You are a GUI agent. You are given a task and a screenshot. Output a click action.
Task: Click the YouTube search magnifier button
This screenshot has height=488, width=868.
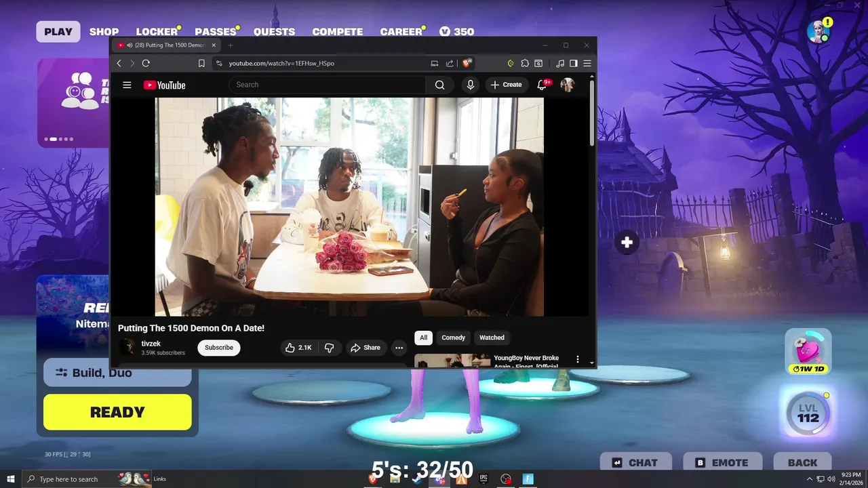[439, 85]
